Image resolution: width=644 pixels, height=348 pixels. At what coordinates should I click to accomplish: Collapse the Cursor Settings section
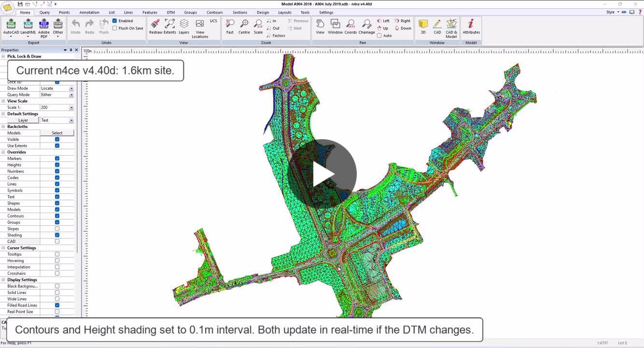[x=3, y=248]
